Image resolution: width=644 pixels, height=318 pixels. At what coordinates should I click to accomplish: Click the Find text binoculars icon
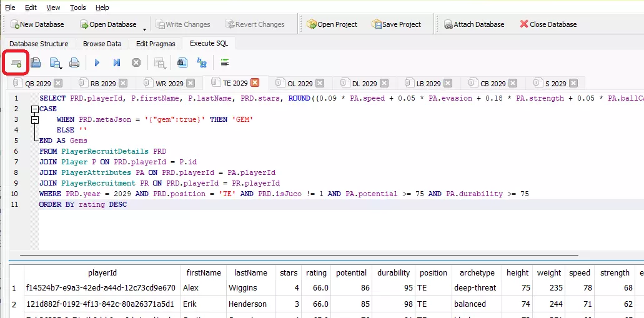[182, 62]
